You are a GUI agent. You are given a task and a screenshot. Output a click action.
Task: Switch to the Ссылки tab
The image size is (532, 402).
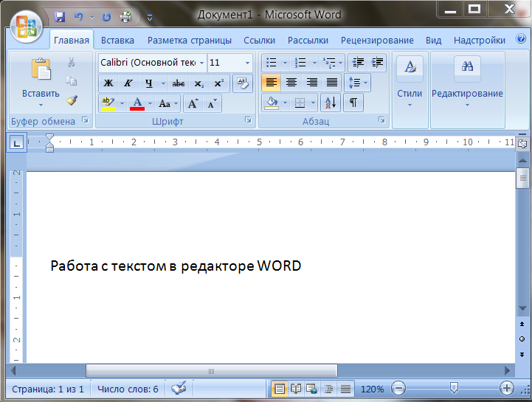pos(259,41)
